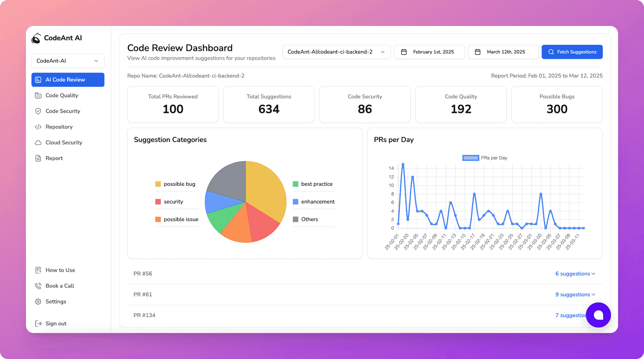Open the Report document icon
The image size is (644, 359).
(38, 158)
